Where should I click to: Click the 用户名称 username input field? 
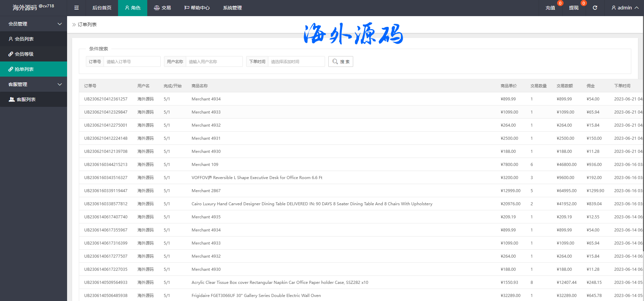[x=214, y=61]
